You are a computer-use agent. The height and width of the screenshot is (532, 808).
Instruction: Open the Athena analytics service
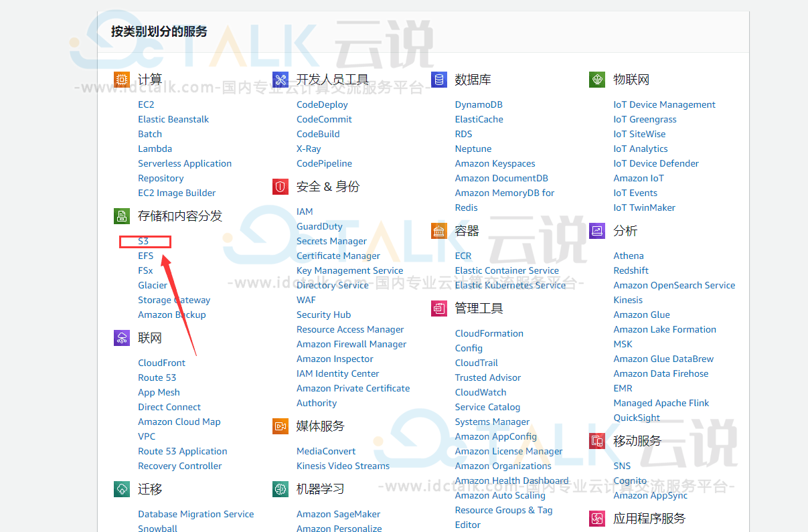(629, 256)
